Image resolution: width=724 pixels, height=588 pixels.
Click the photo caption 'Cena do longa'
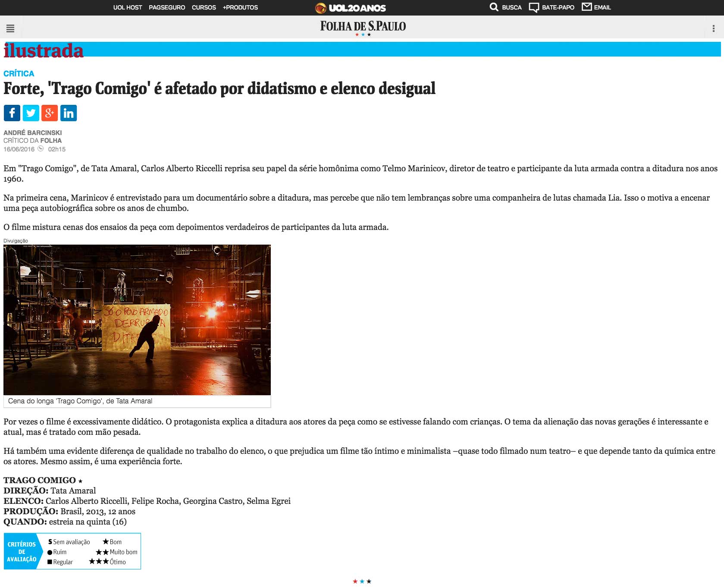(80, 401)
